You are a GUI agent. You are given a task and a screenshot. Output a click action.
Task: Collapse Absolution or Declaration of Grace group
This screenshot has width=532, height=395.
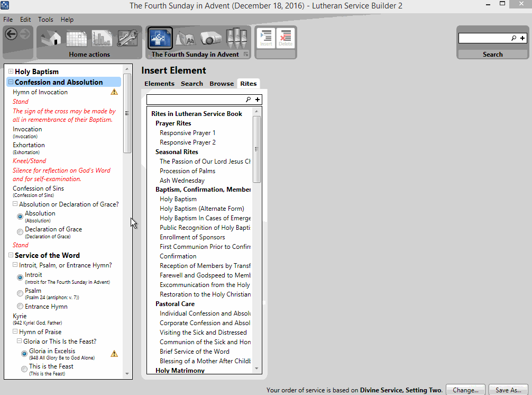pyautogui.click(x=15, y=204)
